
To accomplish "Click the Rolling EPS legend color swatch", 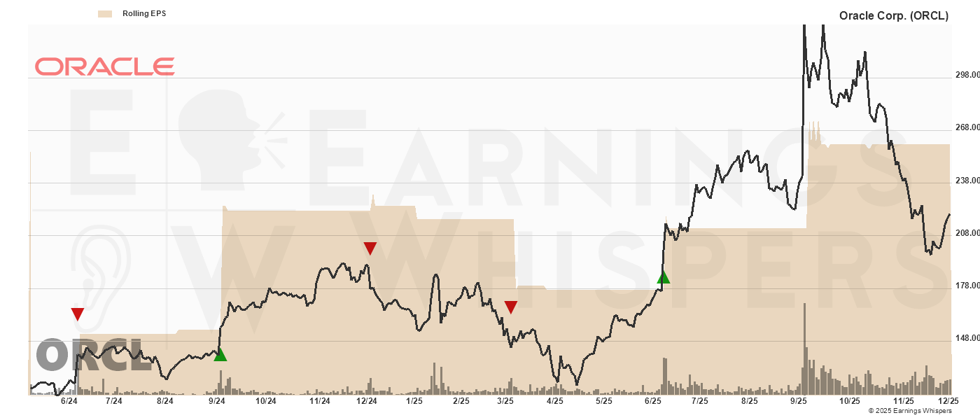I will pyautogui.click(x=105, y=13).
